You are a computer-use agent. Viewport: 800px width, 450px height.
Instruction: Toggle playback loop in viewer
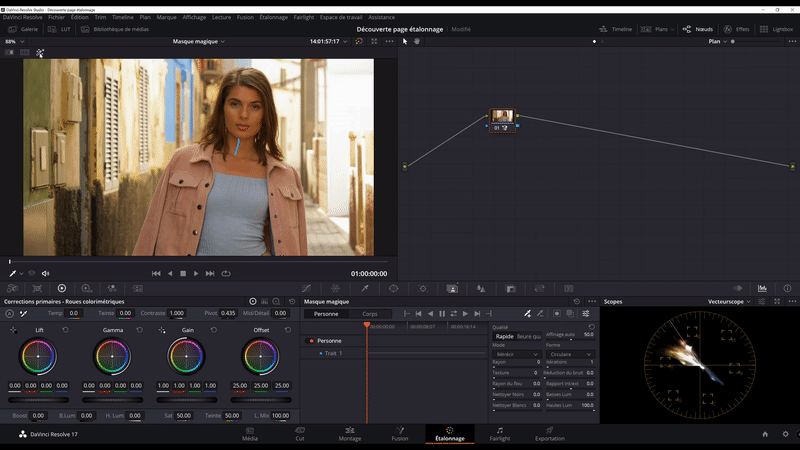pos(227,273)
